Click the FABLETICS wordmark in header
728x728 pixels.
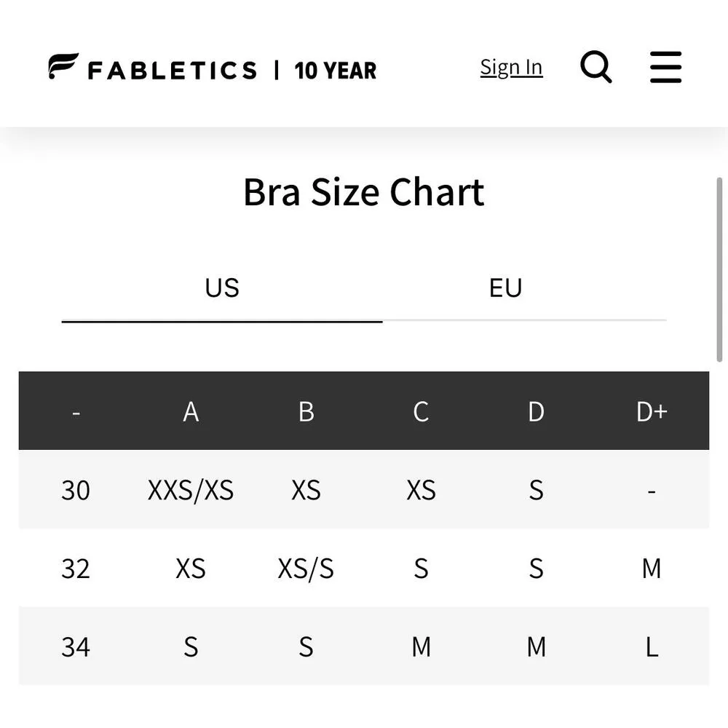point(173,68)
